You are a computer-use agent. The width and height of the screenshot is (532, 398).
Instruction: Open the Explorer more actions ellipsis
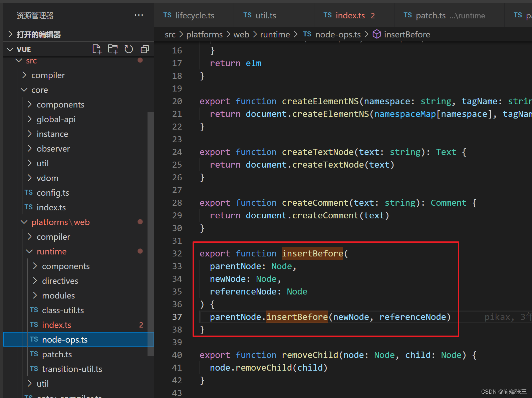(x=139, y=15)
